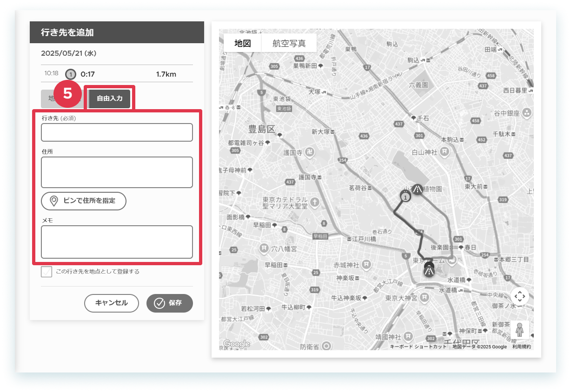Click the 白山神社 shrine icon on map
Screen dimensions: 571x392
pyautogui.click(x=445, y=151)
